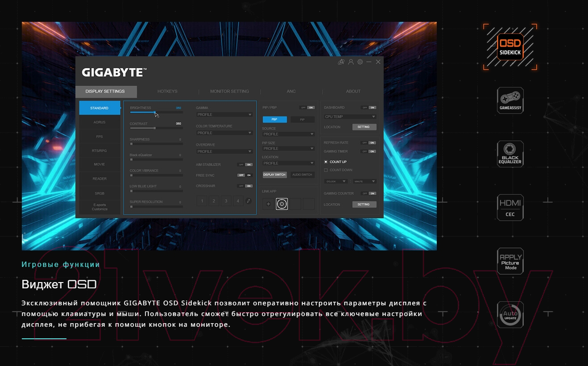588x366 pixels.
Task: Click Dashboard Location Setting button
Action: 364,127
